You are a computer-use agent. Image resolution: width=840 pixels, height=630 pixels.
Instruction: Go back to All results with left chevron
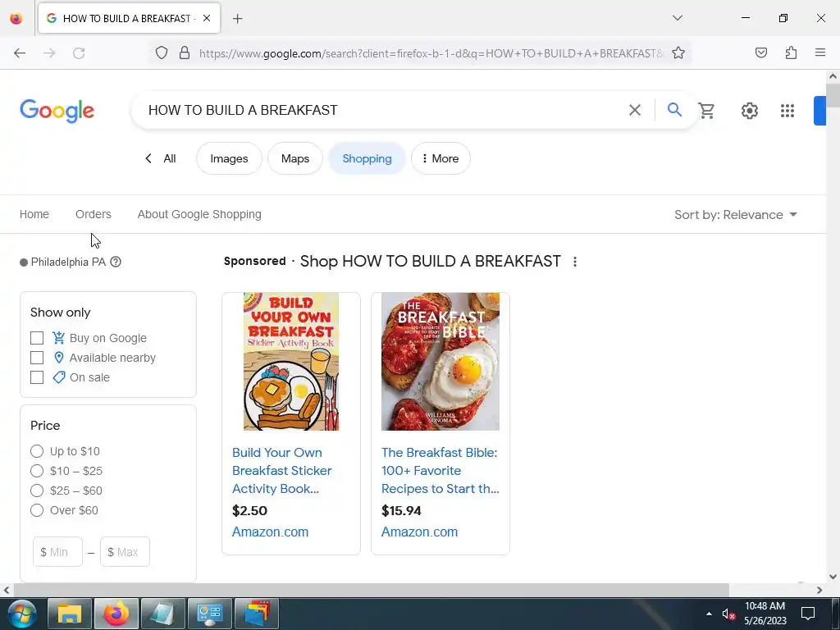pyautogui.click(x=160, y=158)
